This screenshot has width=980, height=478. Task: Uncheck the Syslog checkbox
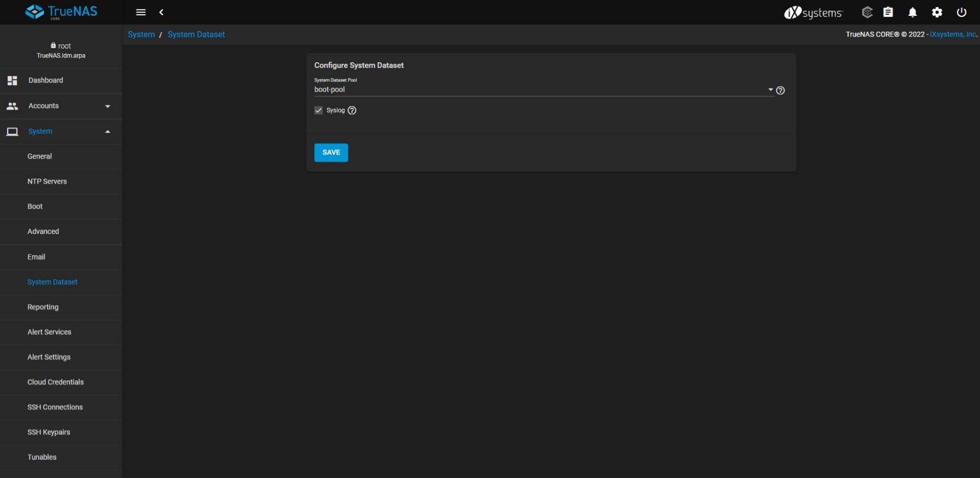pyautogui.click(x=318, y=110)
